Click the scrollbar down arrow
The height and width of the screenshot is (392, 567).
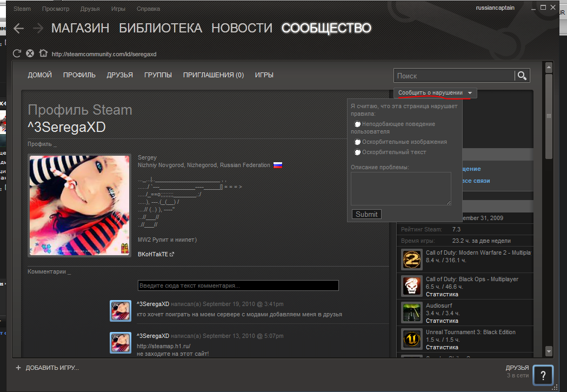(549, 351)
